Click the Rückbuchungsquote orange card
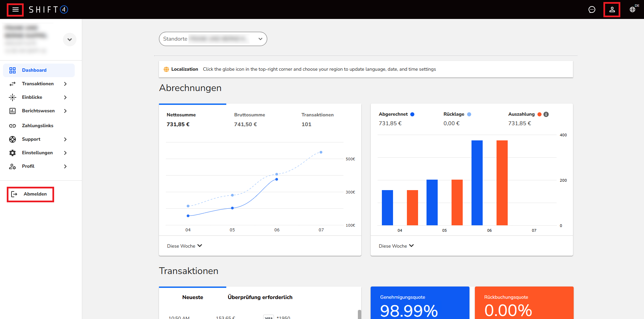The width and height of the screenshot is (644, 319). [524, 303]
